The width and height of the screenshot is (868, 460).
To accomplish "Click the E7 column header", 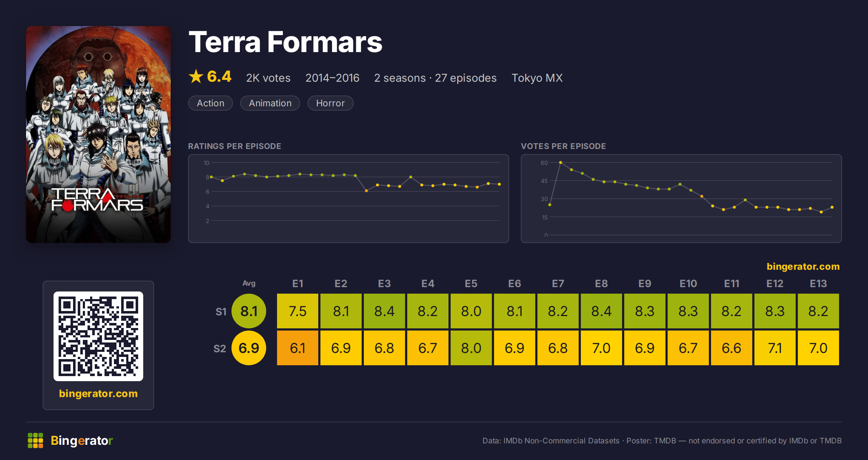I will click(x=558, y=284).
